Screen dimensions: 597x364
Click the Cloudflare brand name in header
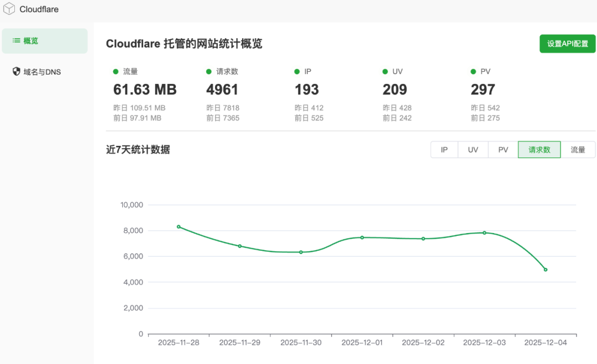pos(39,9)
